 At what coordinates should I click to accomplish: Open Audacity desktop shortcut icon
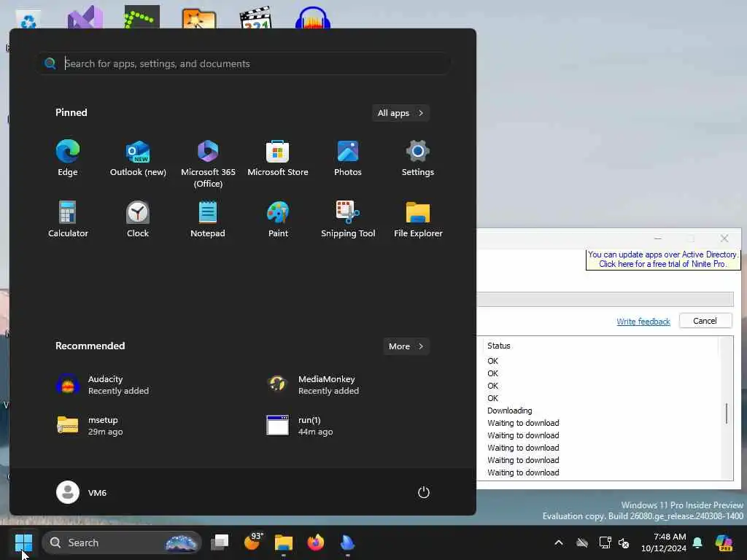312,18
